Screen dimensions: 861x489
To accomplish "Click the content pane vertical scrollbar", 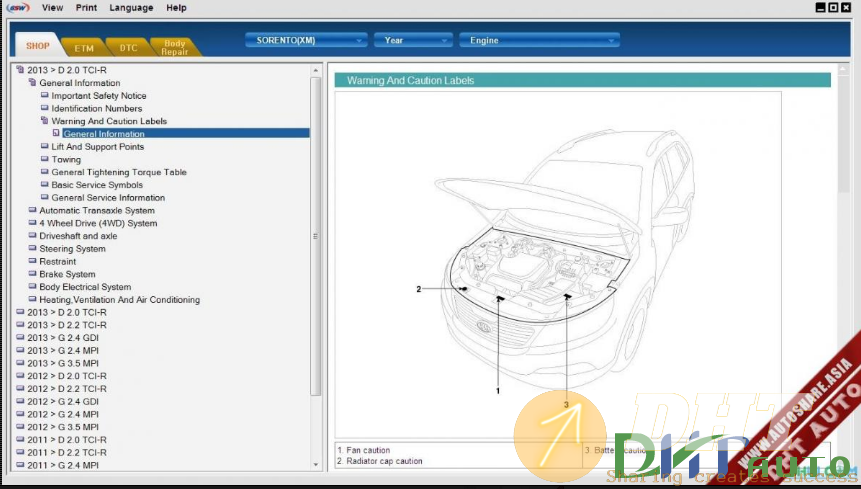I will tap(843, 132).
